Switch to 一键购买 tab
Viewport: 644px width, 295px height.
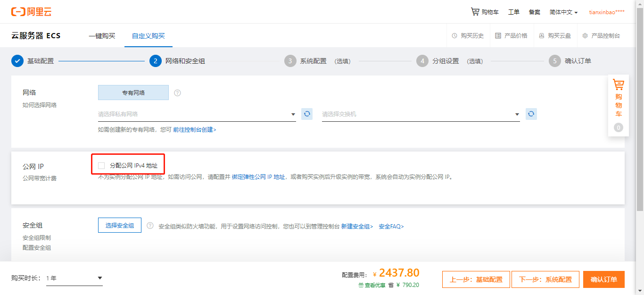(102, 35)
